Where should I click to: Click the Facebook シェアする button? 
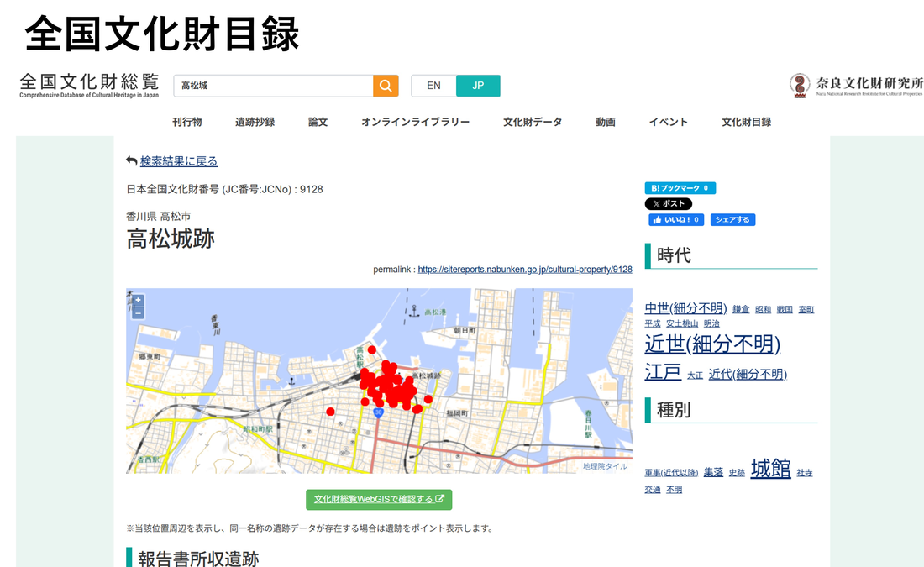tap(732, 220)
